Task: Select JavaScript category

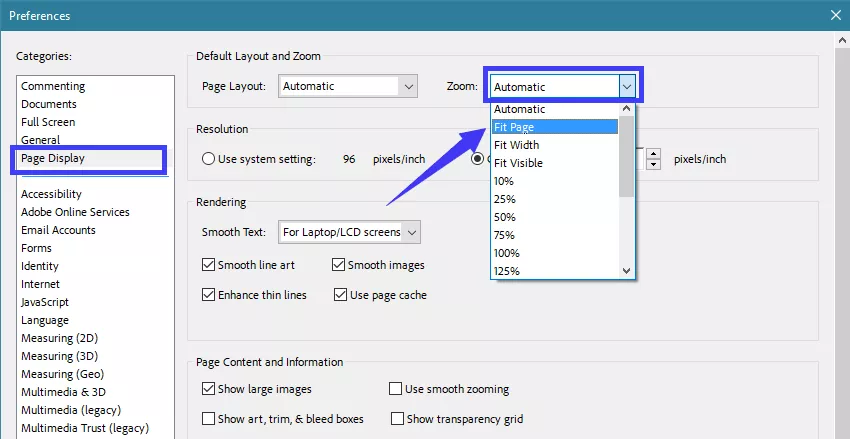Action: (x=45, y=302)
